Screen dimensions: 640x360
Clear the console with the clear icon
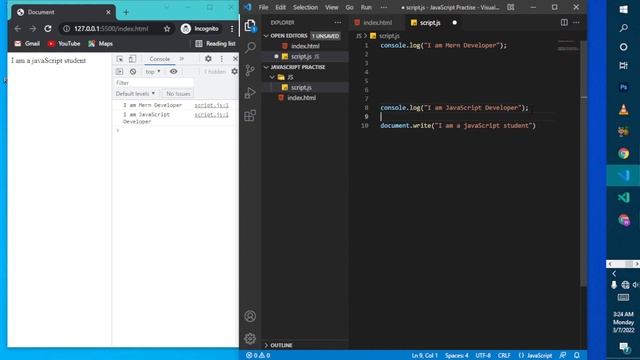(x=133, y=71)
